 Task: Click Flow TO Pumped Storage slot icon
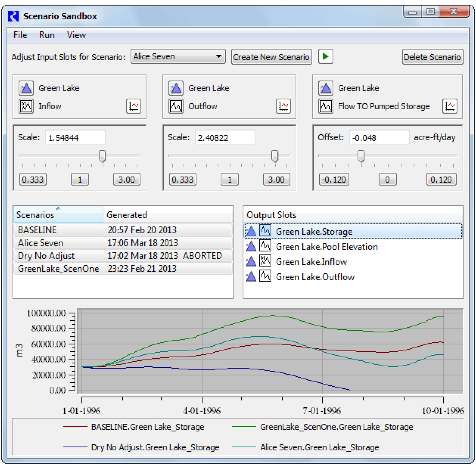tap(326, 106)
